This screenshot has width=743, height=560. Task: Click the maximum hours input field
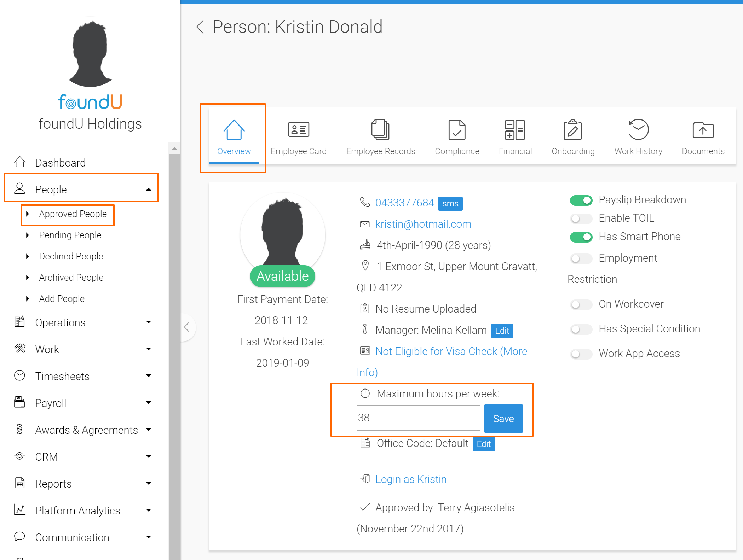tap(418, 418)
